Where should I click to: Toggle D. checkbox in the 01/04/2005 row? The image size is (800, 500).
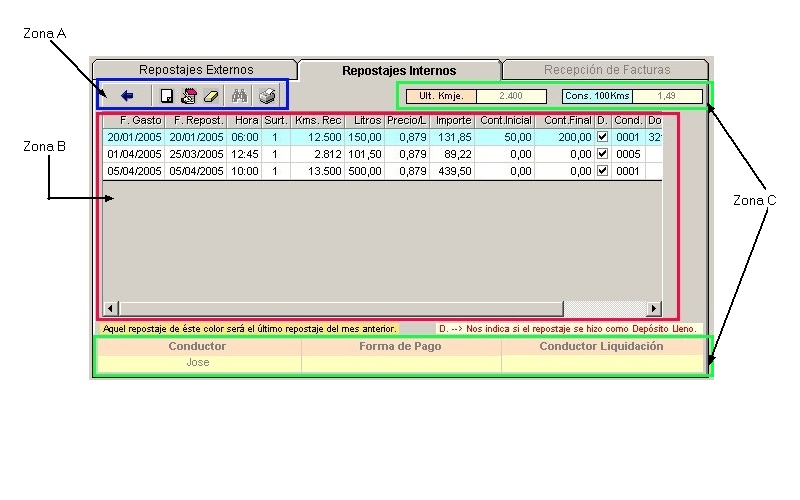(603, 154)
